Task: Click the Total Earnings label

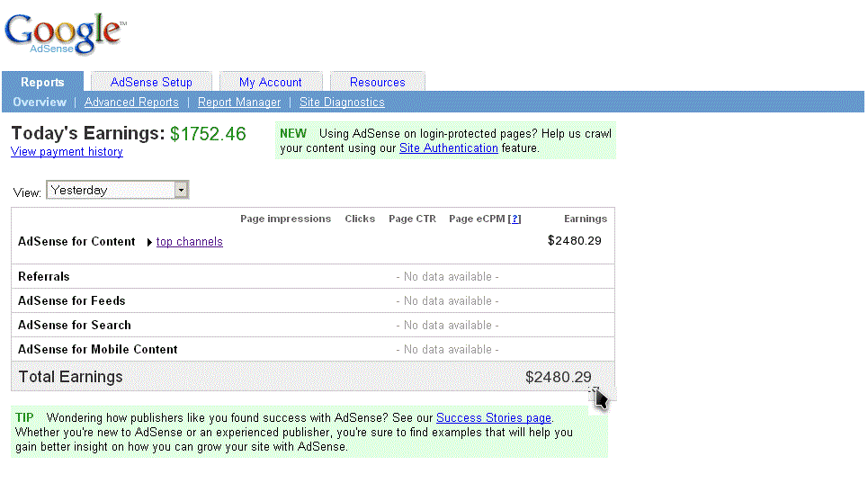Action: [71, 377]
